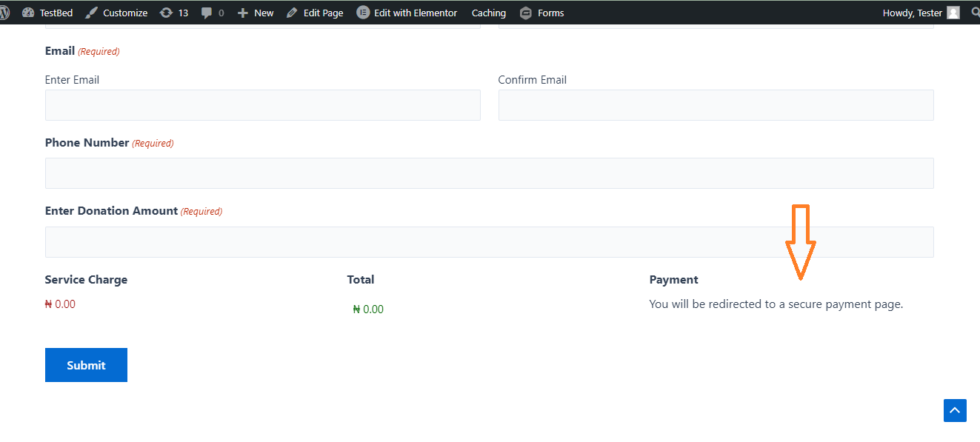The height and width of the screenshot is (442, 980).
Task: Click the Submit button
Action: point(86,365)
